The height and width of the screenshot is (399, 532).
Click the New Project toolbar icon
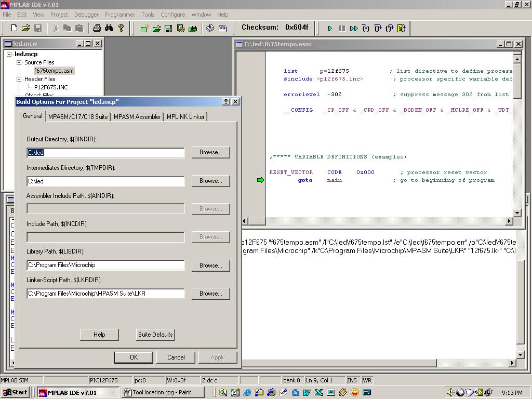coord(144,29)
